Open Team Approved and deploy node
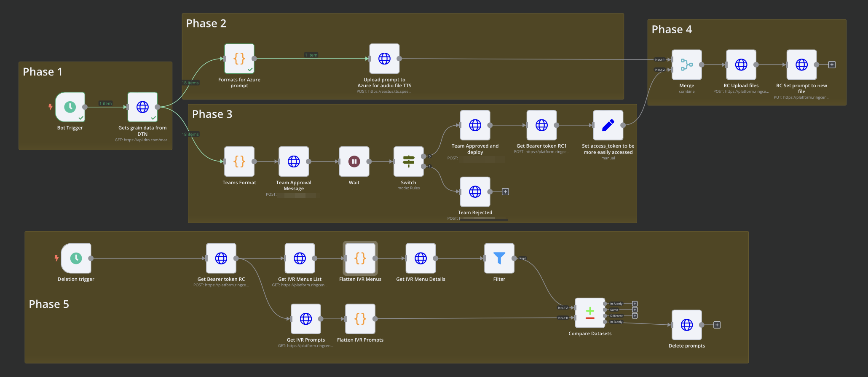This screenshot has height=377, width=868. (x=475, y=125)
